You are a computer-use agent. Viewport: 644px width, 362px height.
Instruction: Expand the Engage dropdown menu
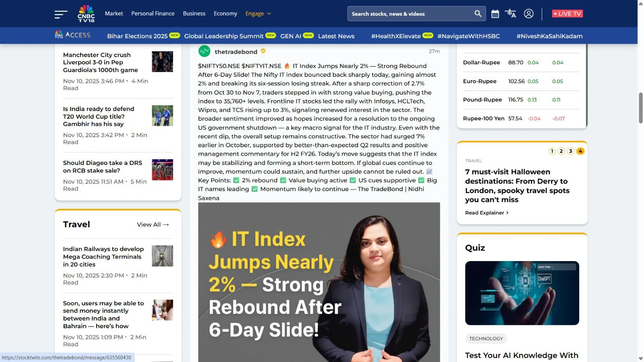(x=258, y=13)
